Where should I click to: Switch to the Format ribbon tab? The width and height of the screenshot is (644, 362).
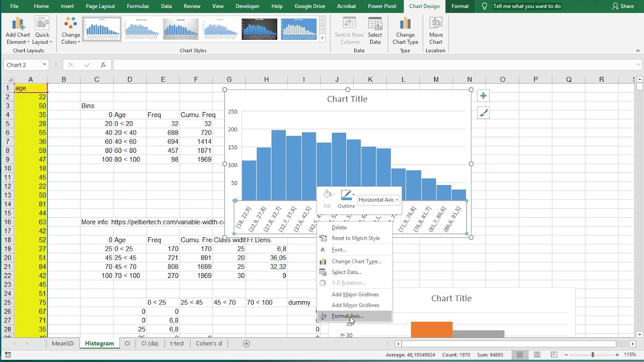click(x=460, y=6)
